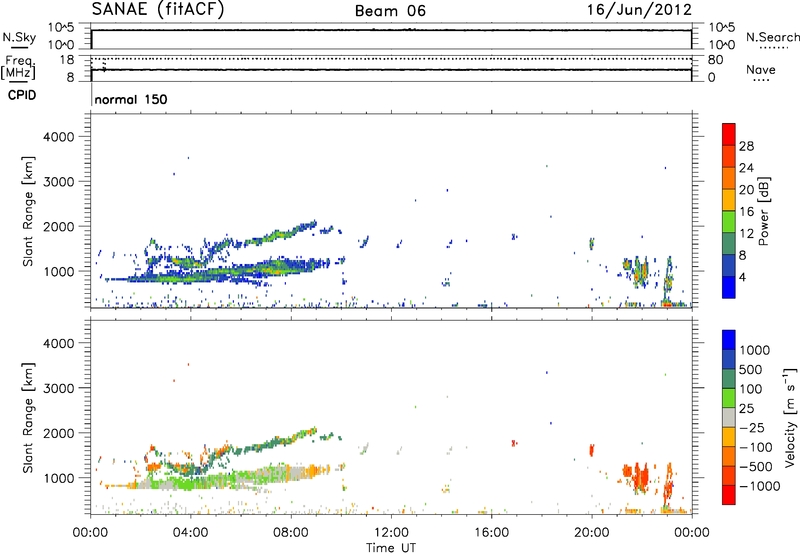Click the "12" label on the power colorbar

[x=746, y=234]
